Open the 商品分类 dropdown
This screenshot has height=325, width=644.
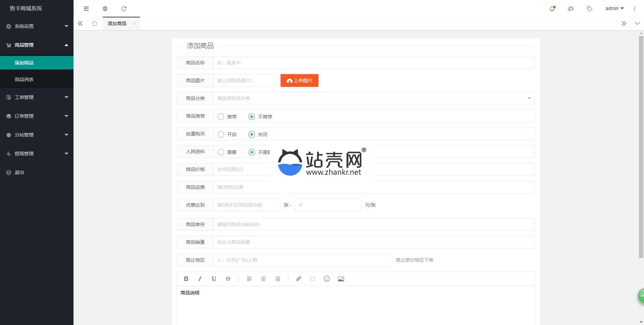[x=374, y=98]
